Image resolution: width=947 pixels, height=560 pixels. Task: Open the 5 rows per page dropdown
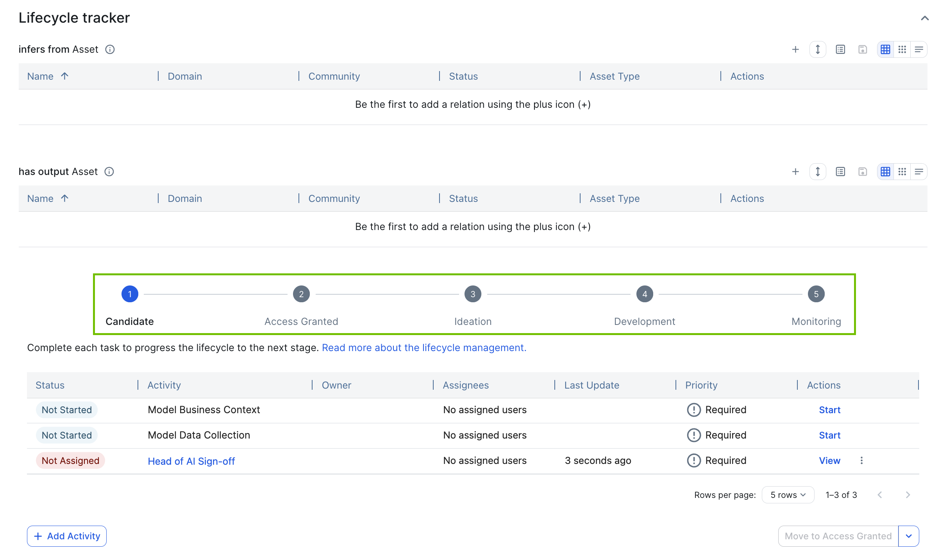[x=788, y=495]
